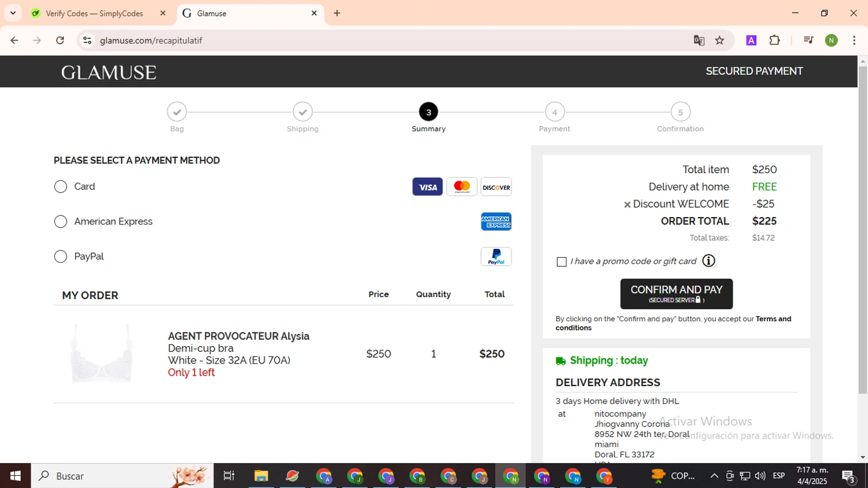Image resolution: width=868 pixels, height=488 pixels.
Task: Open the purple A extension icon
Action: click(x=751, y=41)
